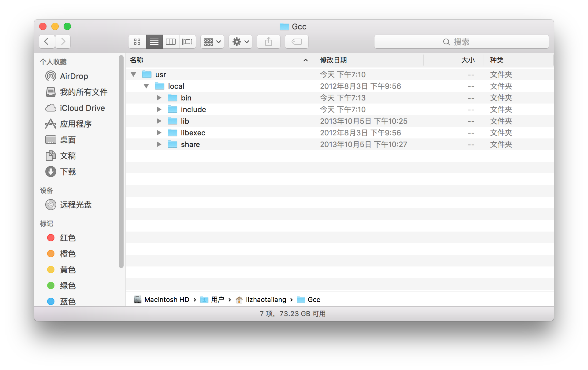
Task: Go forward with the forward arrow button
Action: [63, 42]
